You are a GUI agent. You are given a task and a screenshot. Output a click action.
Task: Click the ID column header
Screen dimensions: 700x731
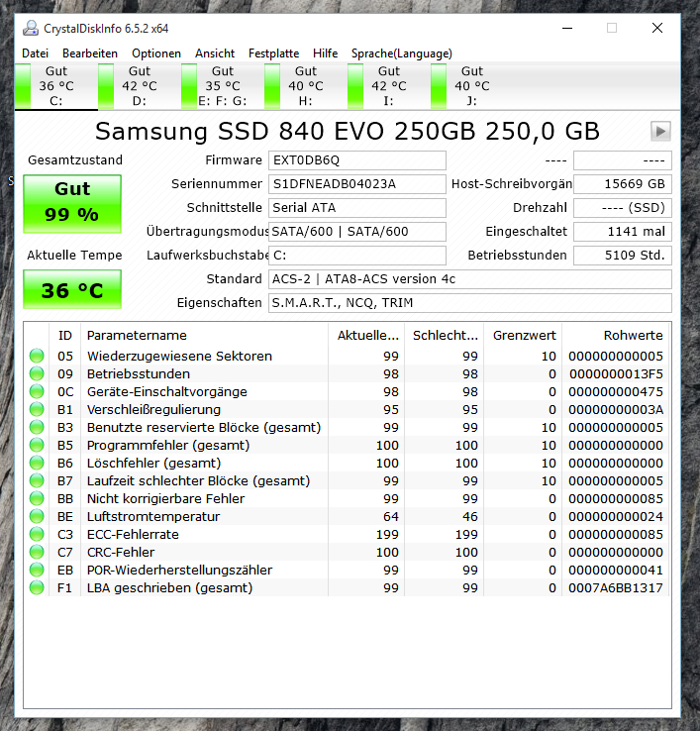64,336
